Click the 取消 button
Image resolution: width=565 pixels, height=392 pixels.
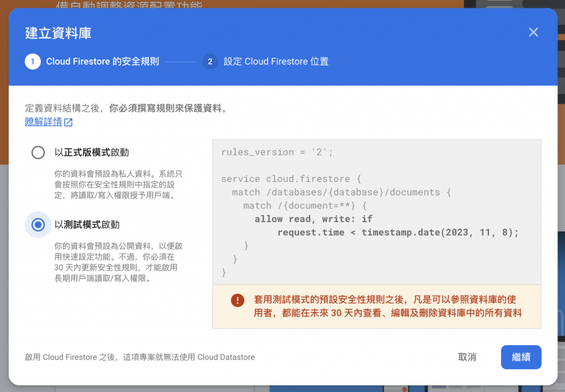[467, 357]
